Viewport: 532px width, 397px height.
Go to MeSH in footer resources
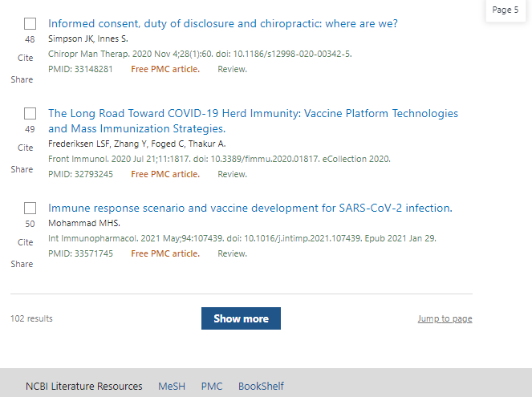172,386
